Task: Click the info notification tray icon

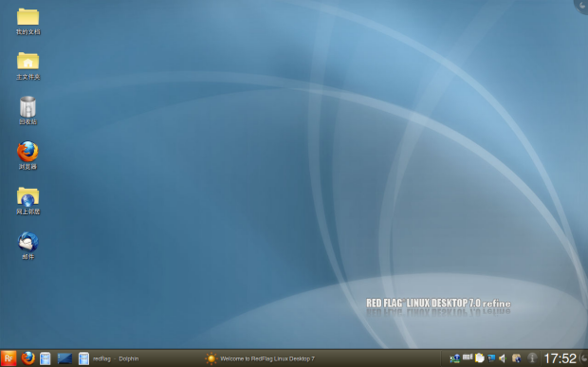Action: 532,358
